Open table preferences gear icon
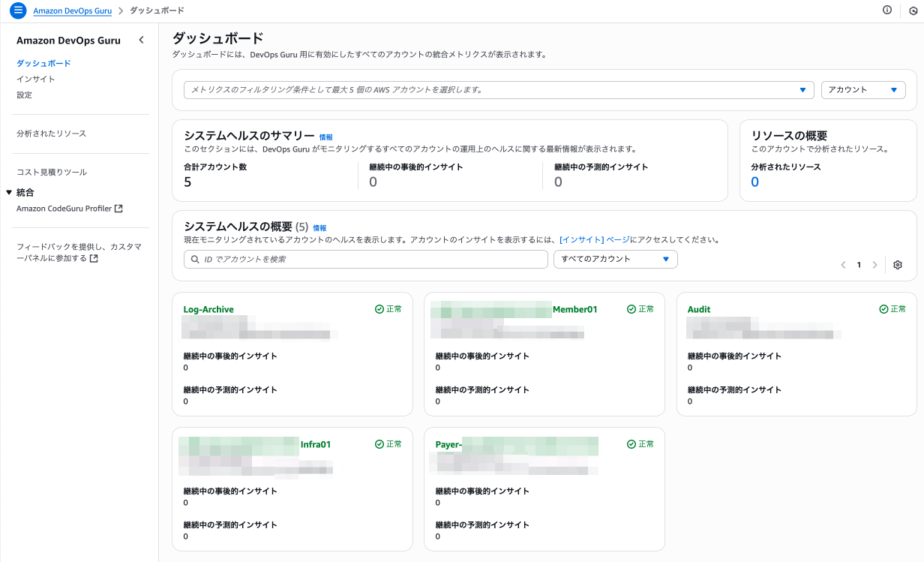924x562 pixels. pyautogui.click(x=898, y=265)
